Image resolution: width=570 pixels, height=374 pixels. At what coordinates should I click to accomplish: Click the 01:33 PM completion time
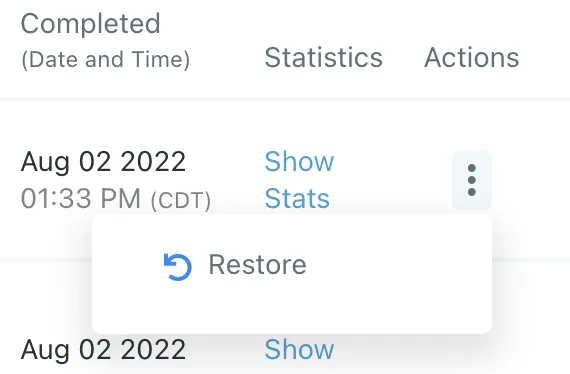tap(81, 198)
